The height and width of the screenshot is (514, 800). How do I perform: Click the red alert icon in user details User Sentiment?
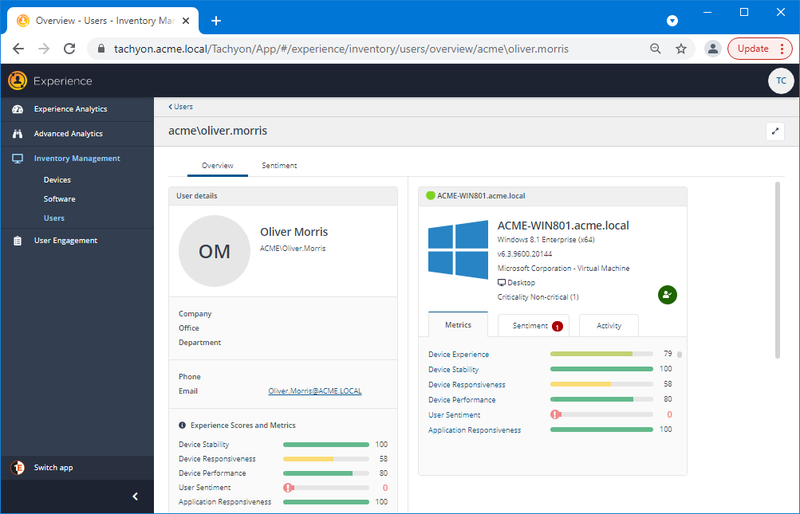point(288,488)
